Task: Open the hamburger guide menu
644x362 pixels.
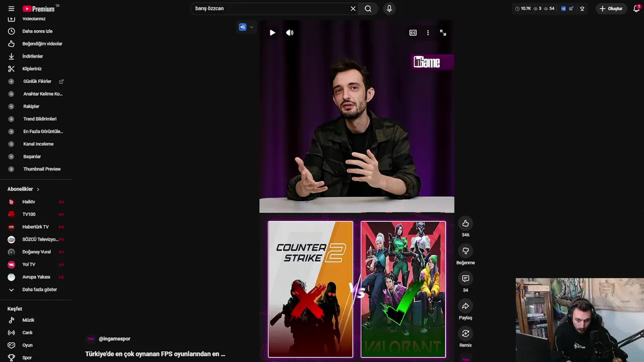Action: (x=11, y=9)
